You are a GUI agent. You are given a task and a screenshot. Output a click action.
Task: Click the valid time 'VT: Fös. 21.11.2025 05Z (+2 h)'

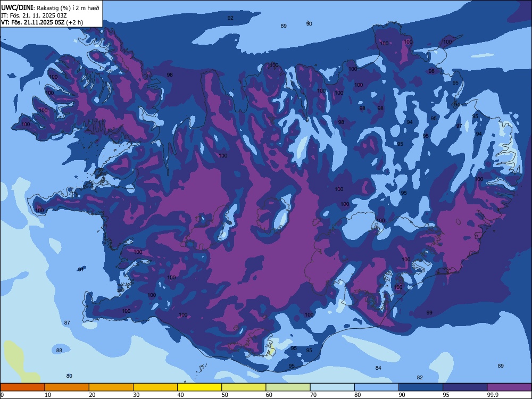click(x=42, y=22)
